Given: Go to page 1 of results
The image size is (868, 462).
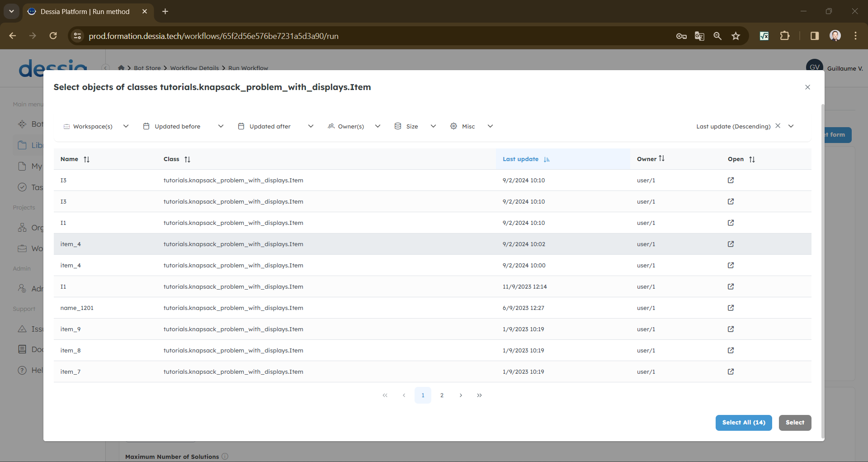Looking at the screenshot, I should pyautogui.click(x=423, y=395).
